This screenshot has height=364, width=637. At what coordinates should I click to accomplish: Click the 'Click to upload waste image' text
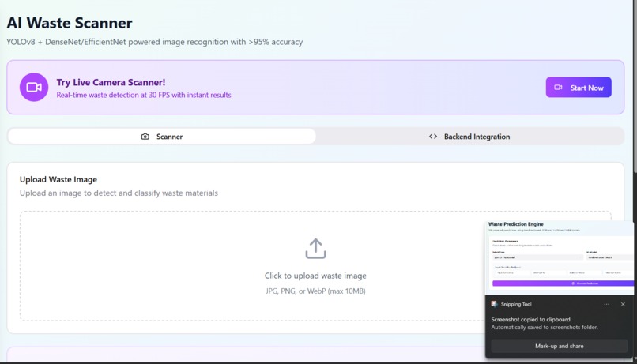(315, 276)
